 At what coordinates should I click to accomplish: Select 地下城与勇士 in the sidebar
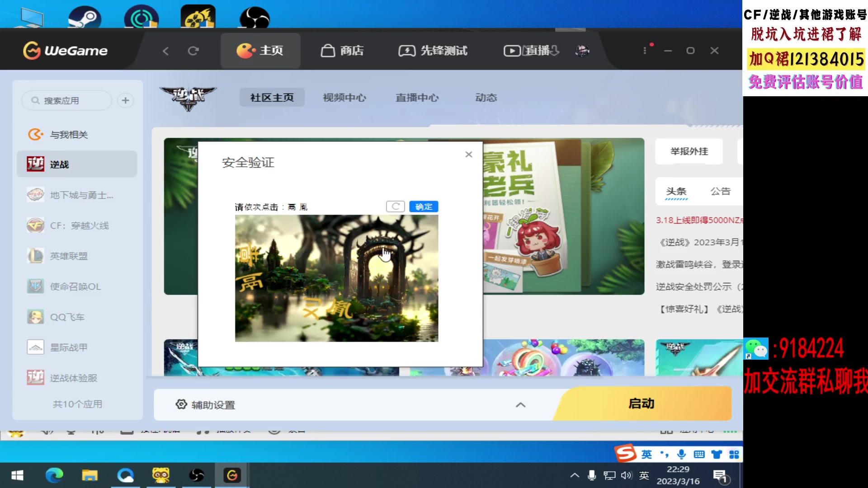tap(77, 195)
